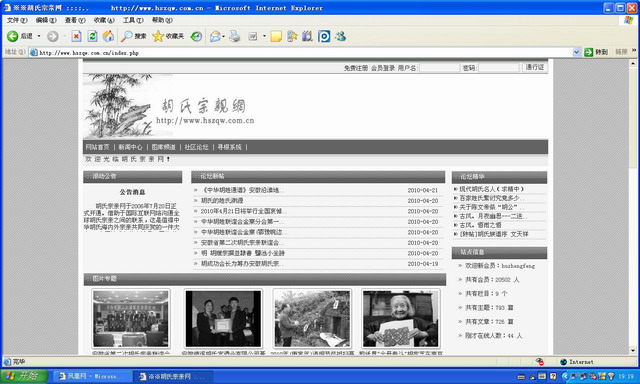Go to the Home page icon
Viewport: 640px width, 384px height.
coord(108,36)
